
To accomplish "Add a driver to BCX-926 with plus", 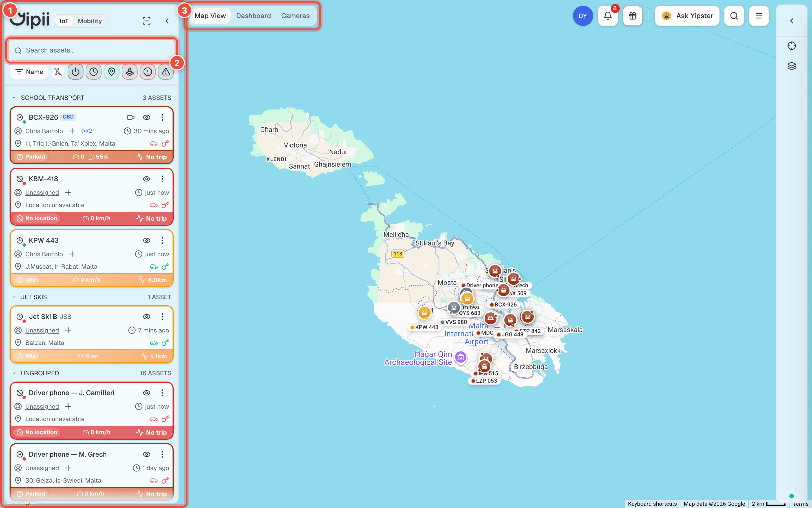I will pos(72,131).
